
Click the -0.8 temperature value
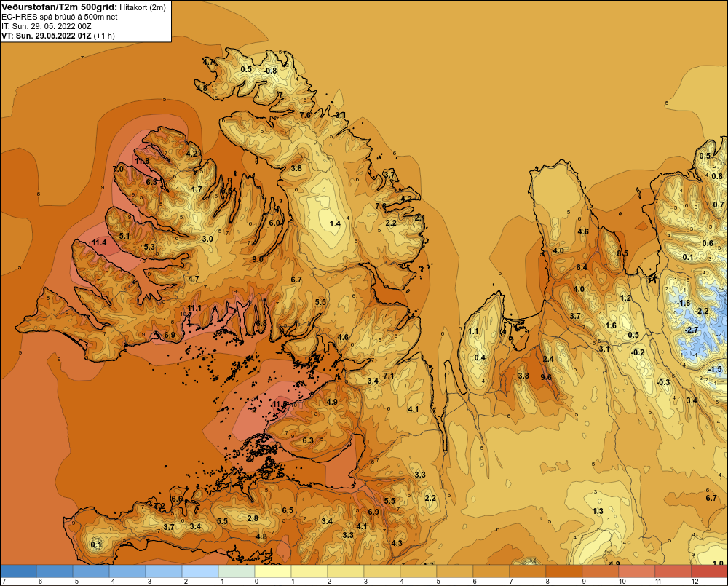(x=270, y=71)
